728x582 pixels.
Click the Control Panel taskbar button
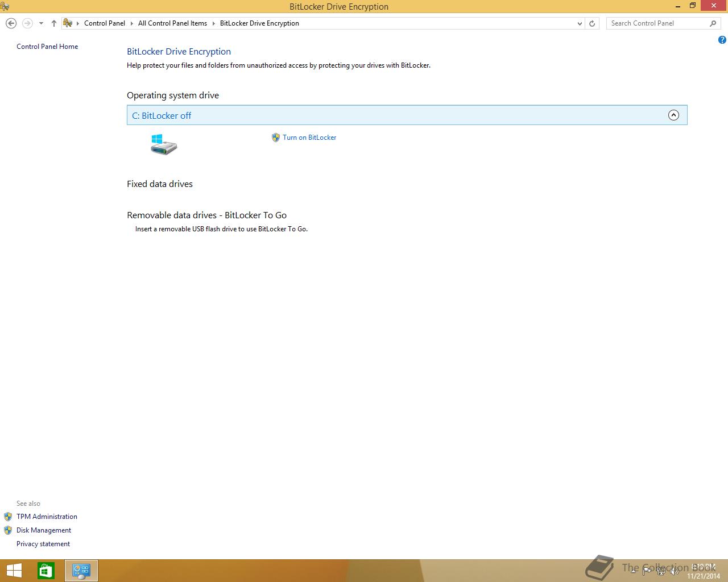[x=81, y=571]
